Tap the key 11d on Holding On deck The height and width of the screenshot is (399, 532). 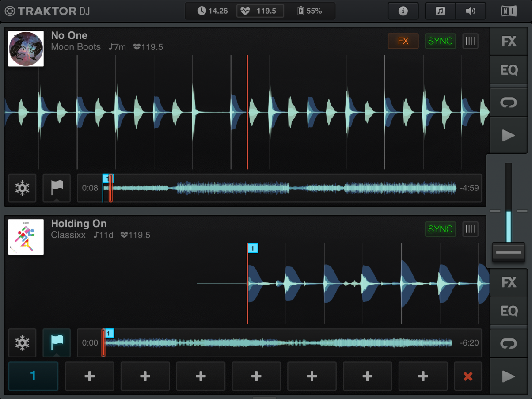[x=103, y=235]
